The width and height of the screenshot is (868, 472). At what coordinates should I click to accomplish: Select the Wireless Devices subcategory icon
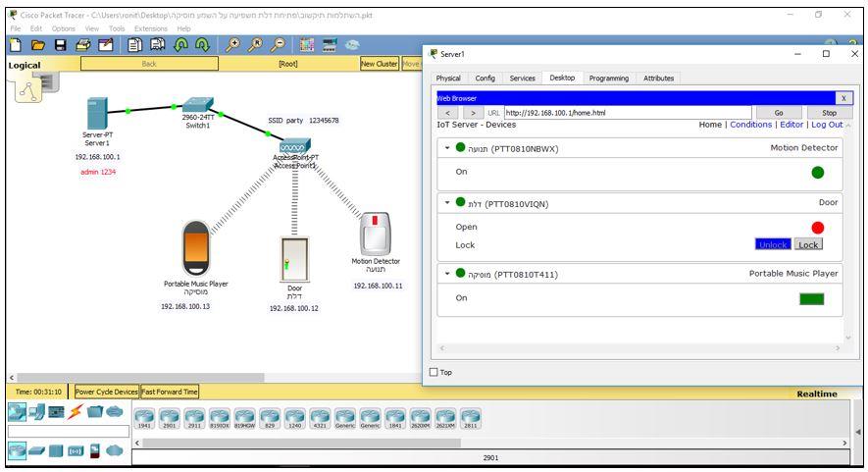pos(76,451)
